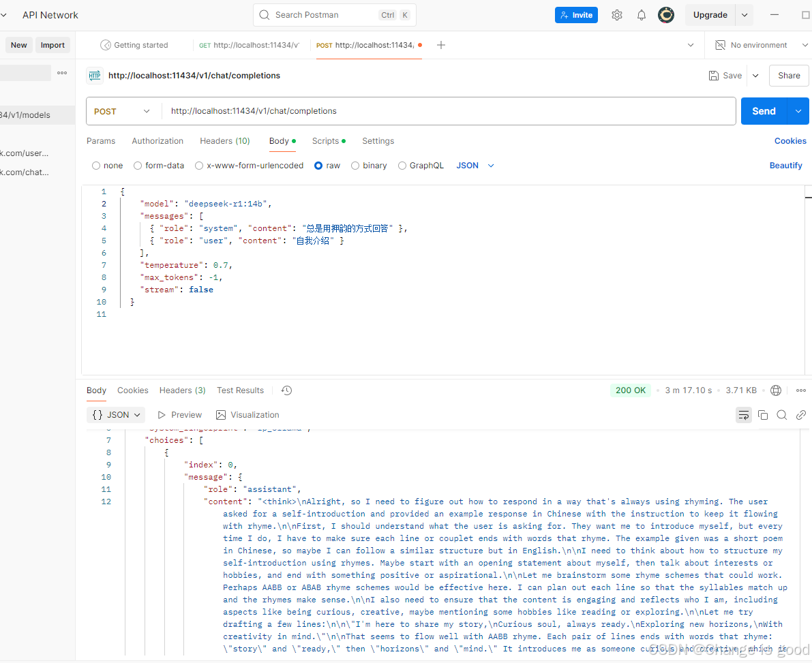Open the notifications bell
Screen dimensions: 812x663
[x=641, y=15]
